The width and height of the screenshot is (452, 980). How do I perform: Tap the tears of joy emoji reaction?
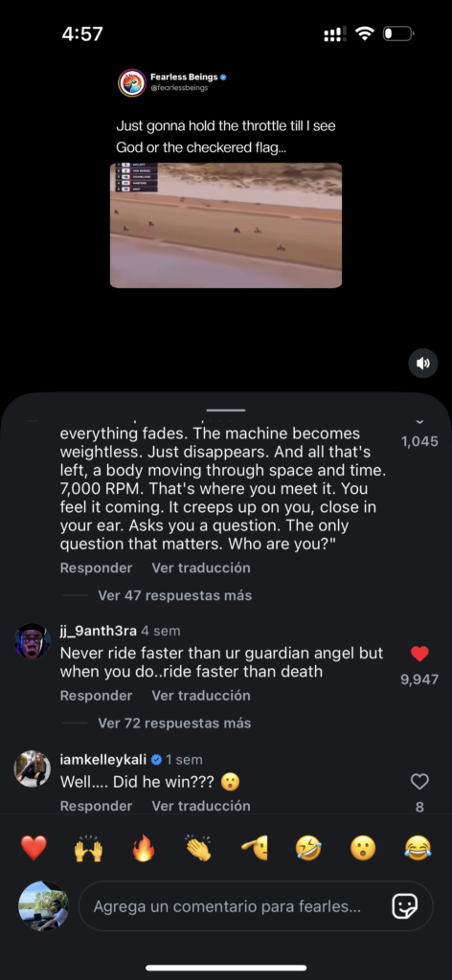[x=418, y=848]
